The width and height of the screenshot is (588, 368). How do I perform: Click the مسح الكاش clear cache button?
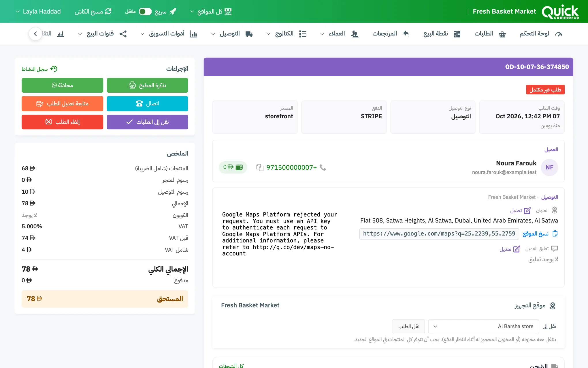pyautogui.click(x=93, y=12)
